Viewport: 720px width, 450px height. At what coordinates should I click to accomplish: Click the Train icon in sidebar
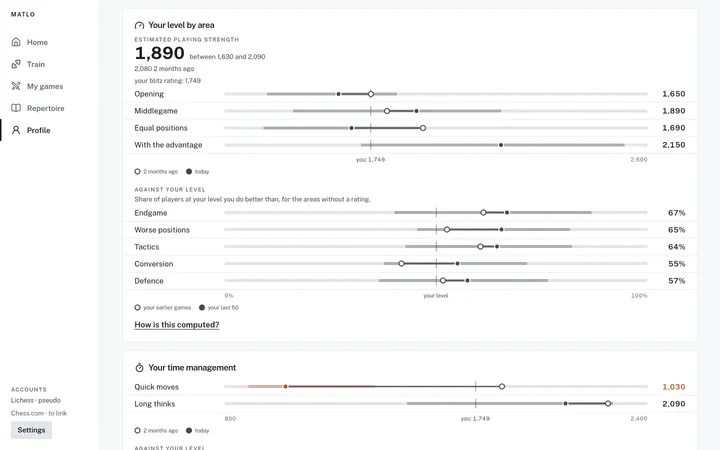click(16, 64)
